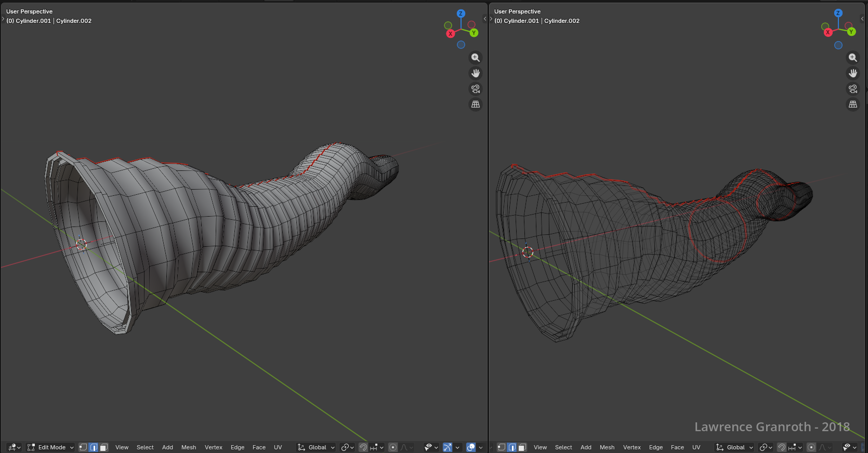The image size is (868, 453).
Task: Select face select mode in right viewport
Action: point(522,447)
